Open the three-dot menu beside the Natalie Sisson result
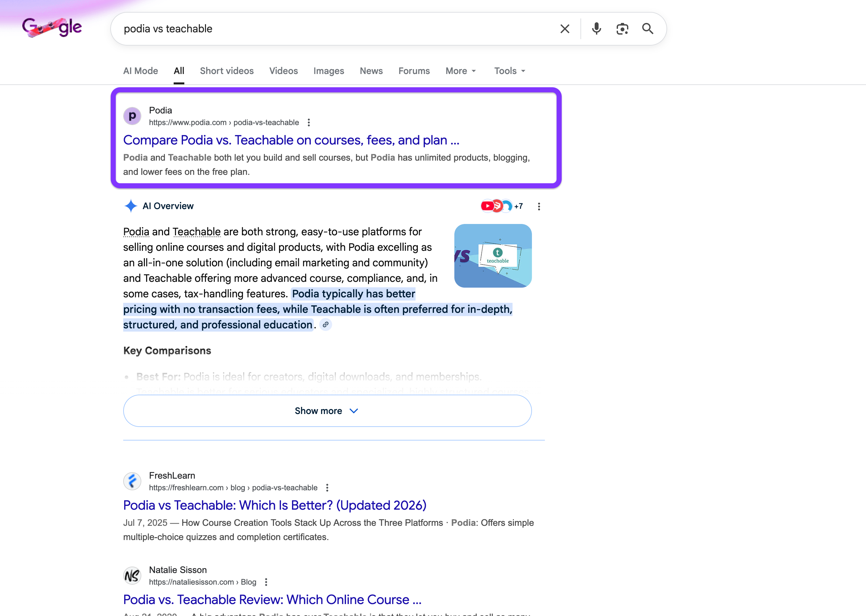This screenshot has width=866, height=616. coord(266,582)
